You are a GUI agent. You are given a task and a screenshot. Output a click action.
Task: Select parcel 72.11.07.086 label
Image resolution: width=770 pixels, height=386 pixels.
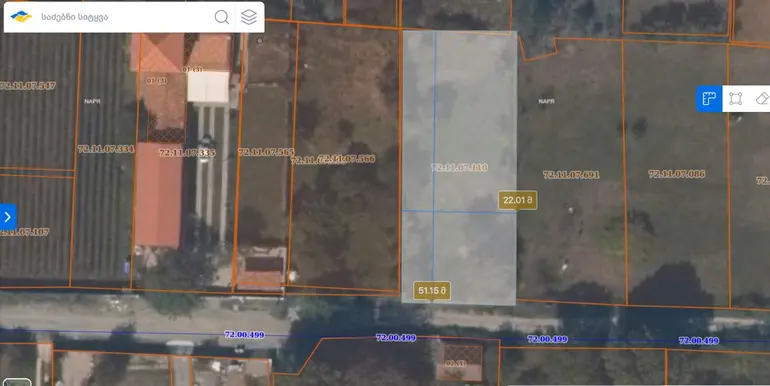point(677,174)
